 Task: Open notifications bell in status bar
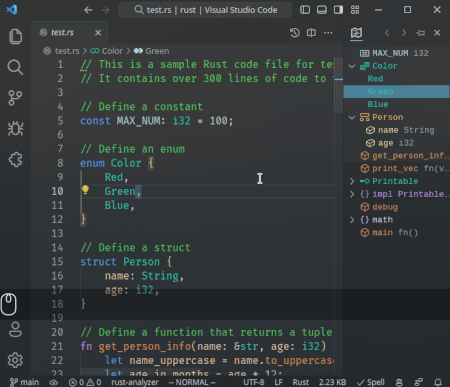438,382
